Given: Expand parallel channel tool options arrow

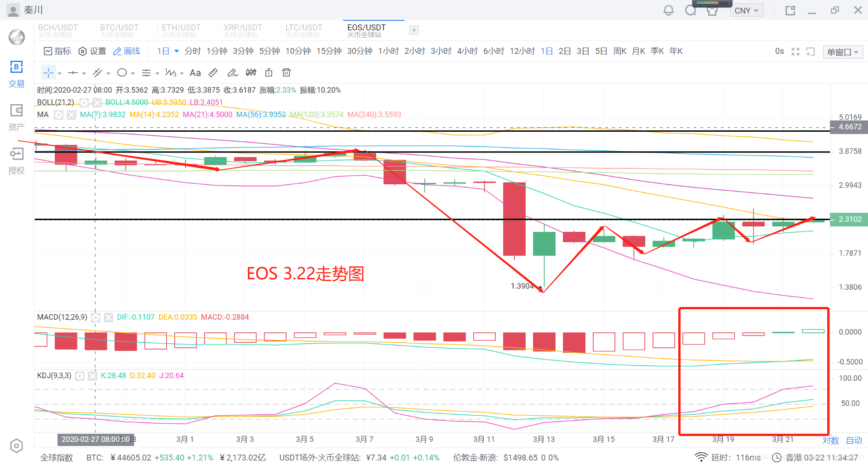Looking at the screenshot, I should pos(108,73).
